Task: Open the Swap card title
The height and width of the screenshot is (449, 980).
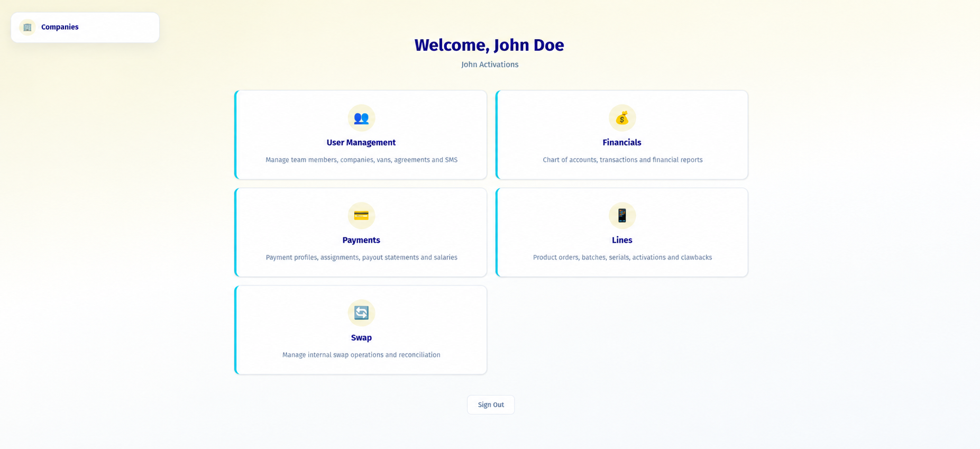Action: coord(361,338)
